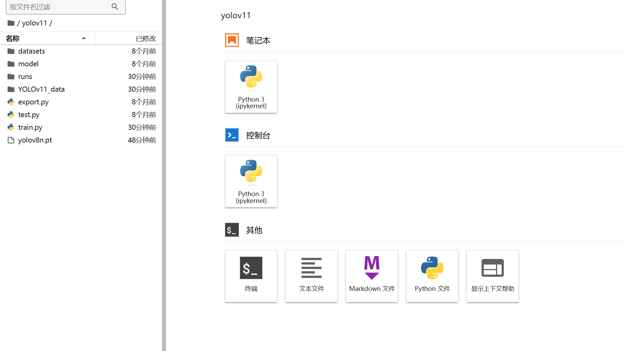This screenshot has width=644, height=351.
Task: Click the runs folder icon
Action: 11,77
